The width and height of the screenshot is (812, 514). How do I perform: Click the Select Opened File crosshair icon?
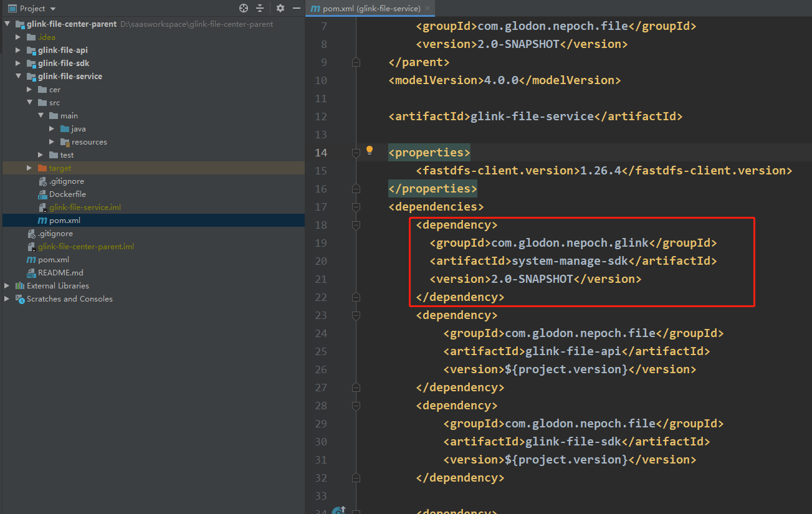coord(244,8)
